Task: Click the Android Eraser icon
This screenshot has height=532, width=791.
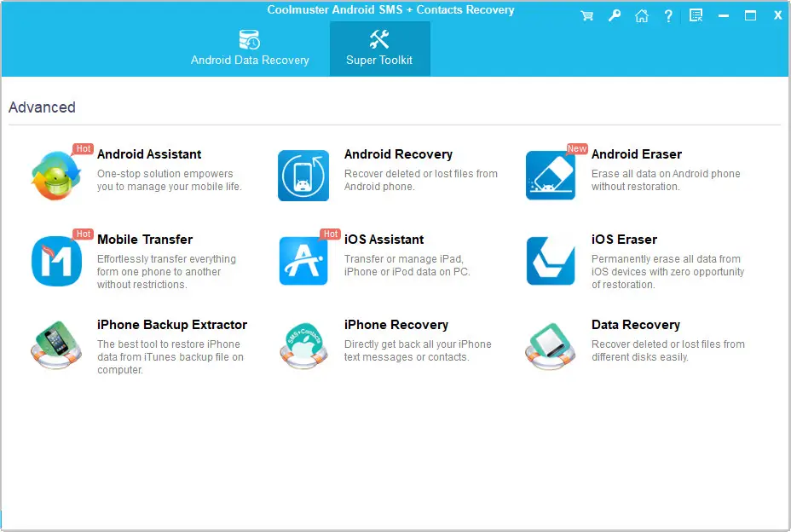Action: (x=551, y=175)
